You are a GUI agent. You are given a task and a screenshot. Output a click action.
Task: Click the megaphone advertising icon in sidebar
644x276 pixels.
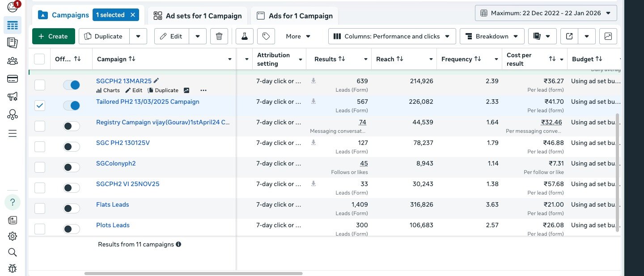(x=13, y=97)
